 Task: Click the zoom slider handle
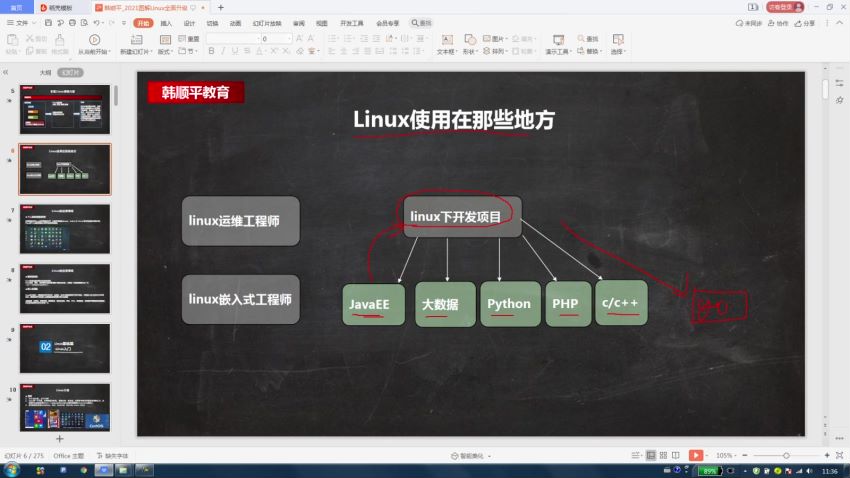coord(786,455)
